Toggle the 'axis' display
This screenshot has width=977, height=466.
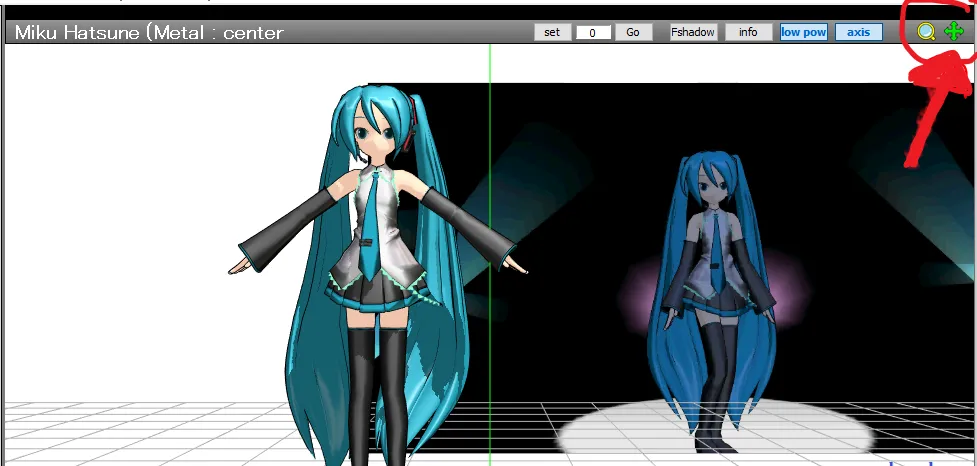859,32
